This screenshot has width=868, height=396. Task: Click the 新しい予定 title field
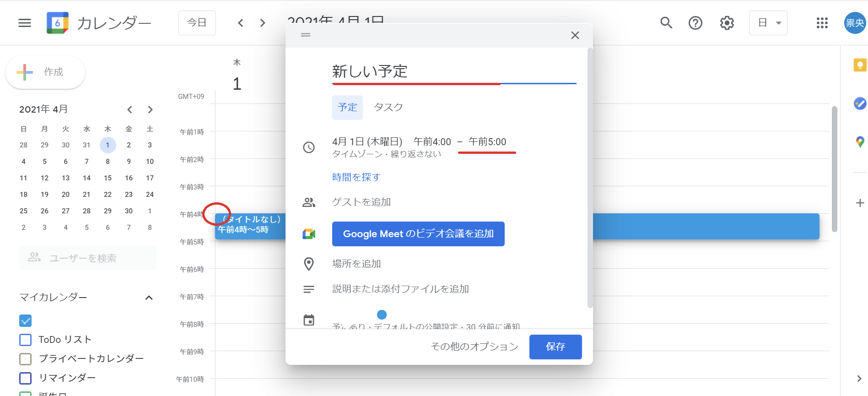click(453, 71)
